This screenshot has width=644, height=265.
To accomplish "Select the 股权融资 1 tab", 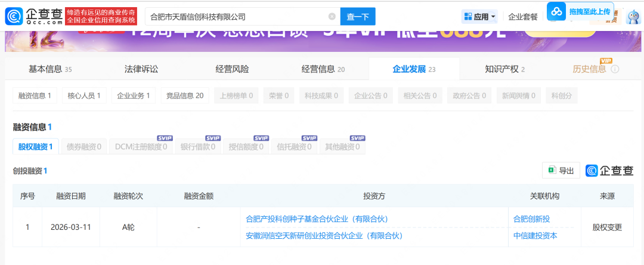I will coord(36,147).
